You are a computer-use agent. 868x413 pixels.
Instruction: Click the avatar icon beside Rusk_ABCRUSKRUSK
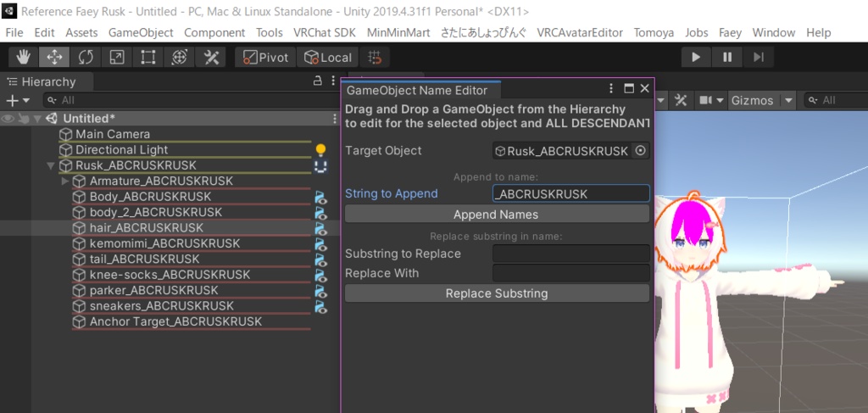(320, 165)
